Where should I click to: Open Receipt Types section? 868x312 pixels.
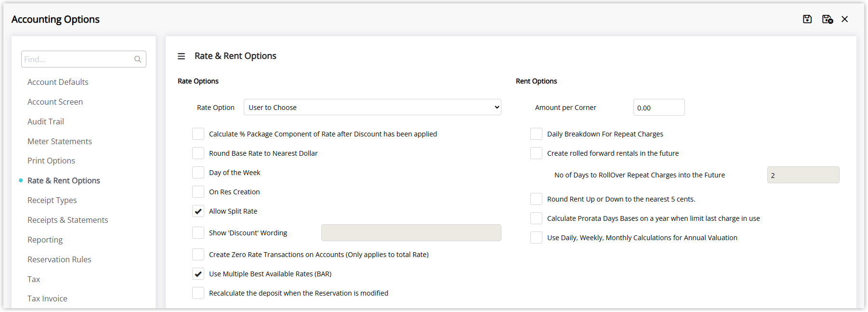(52, 200)
